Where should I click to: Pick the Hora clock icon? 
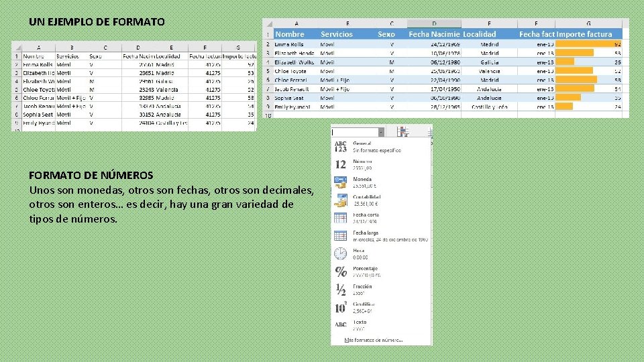click(x=341, y=253)
